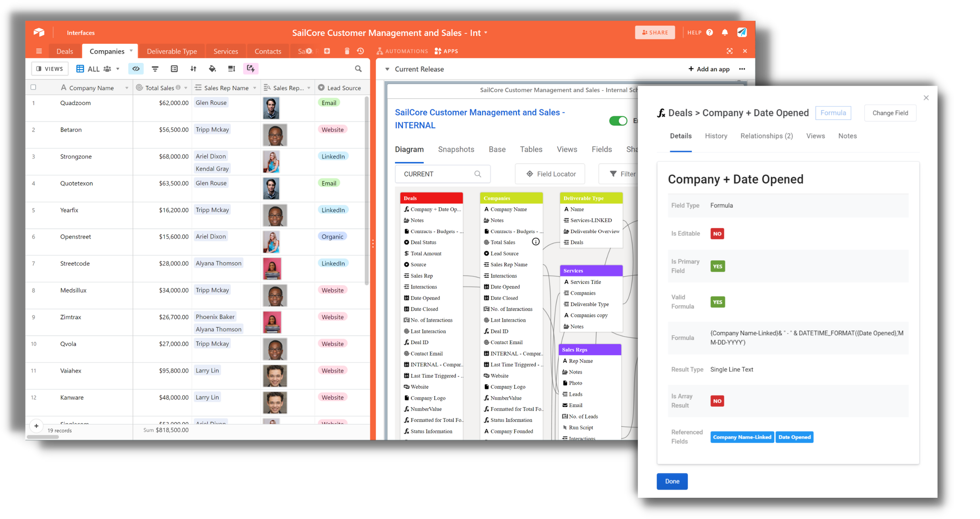Screen dimensions: 980x519
Task: Collapse the Current Release section
Action: pyautogui.click(x=387, y=69)
